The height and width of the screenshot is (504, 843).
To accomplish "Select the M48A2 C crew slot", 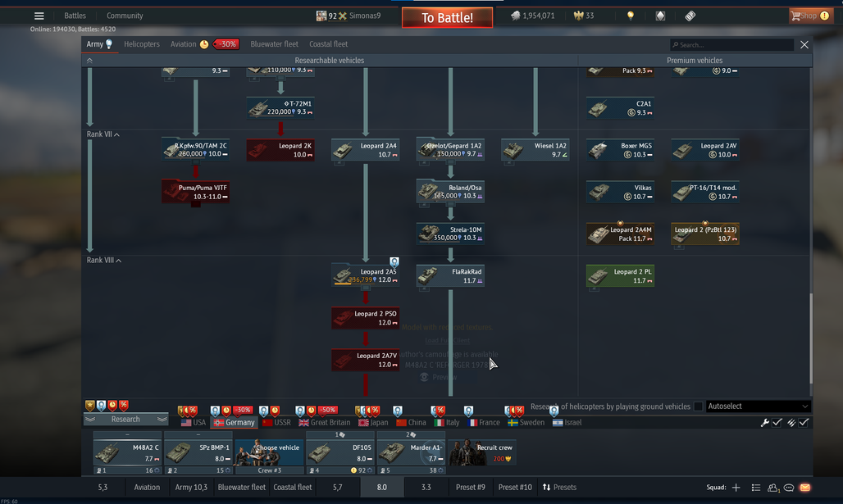I will (127, 452).
